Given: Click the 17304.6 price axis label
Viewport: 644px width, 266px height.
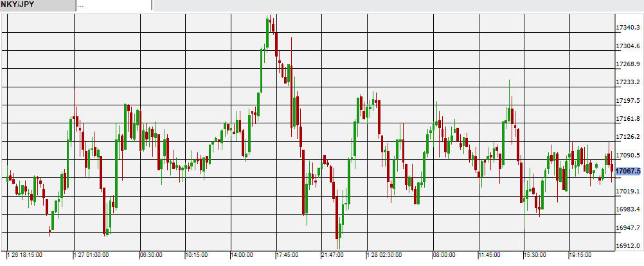Looking at the screenshot, I should (x=628, y=46).
